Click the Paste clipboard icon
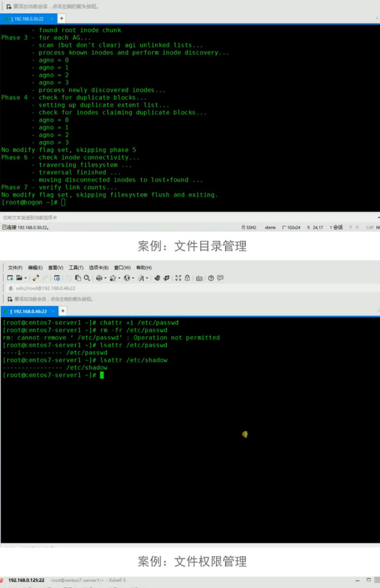Viewport: 380px width, 588px height. pyautogui.click(x=78, y=278)
